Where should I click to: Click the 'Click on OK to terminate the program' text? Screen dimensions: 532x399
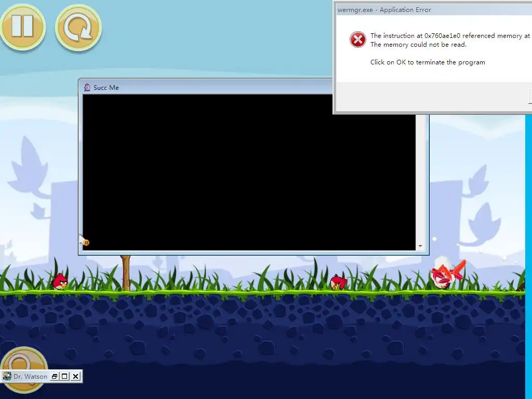(x=428, y=62)
